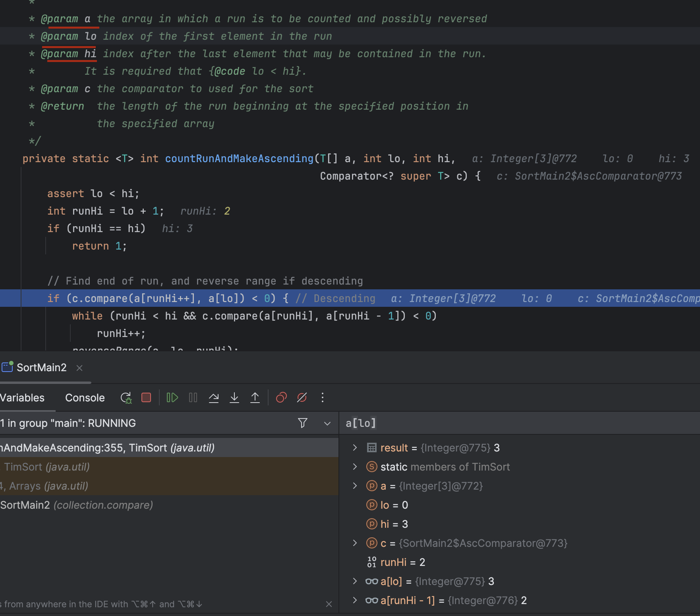Click the inline hint runHi: 2

(205, 211)
